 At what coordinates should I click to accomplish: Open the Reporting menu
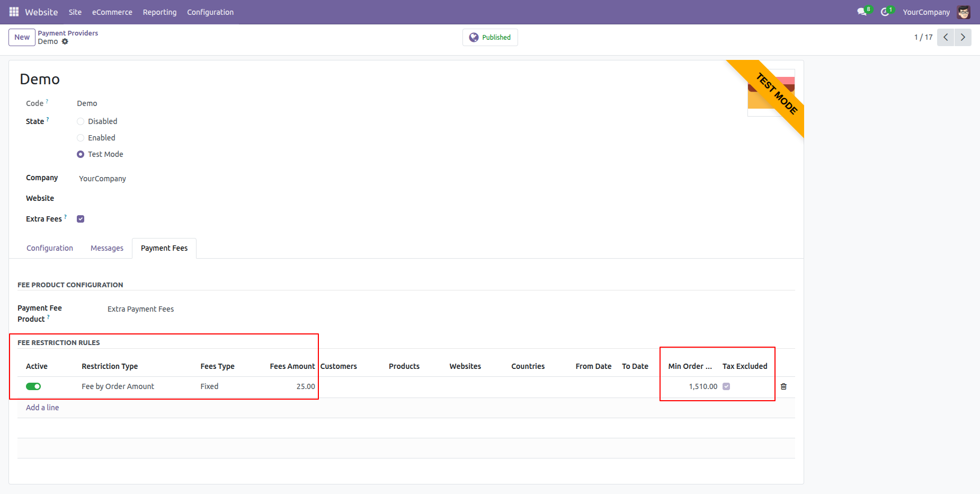pyautogui.click(x=159, y=12)
